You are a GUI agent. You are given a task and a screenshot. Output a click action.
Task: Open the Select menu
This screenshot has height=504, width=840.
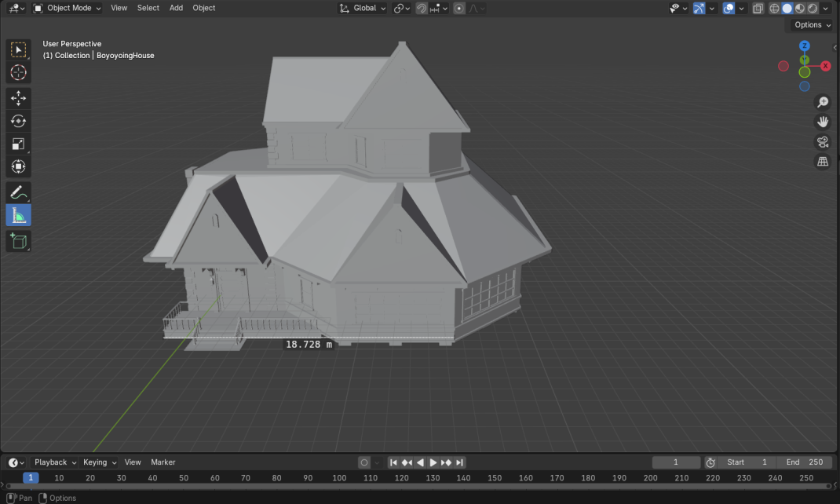click(x=148, y=8)
